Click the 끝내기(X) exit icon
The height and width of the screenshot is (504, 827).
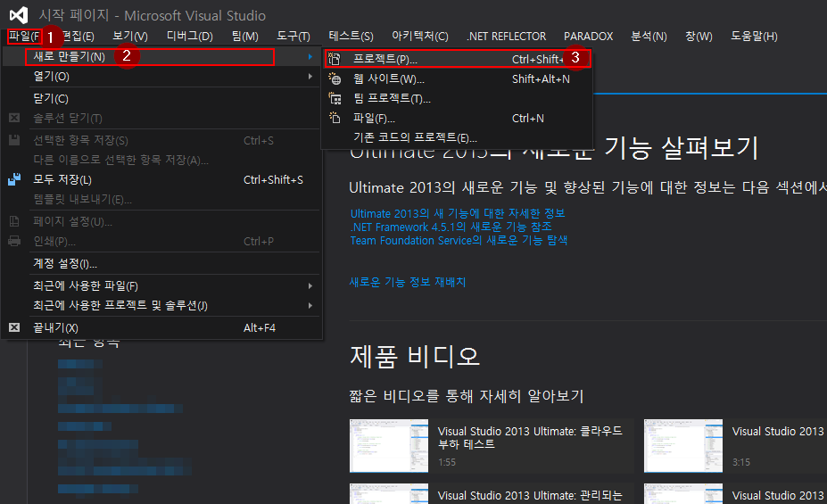coord(14,327)
